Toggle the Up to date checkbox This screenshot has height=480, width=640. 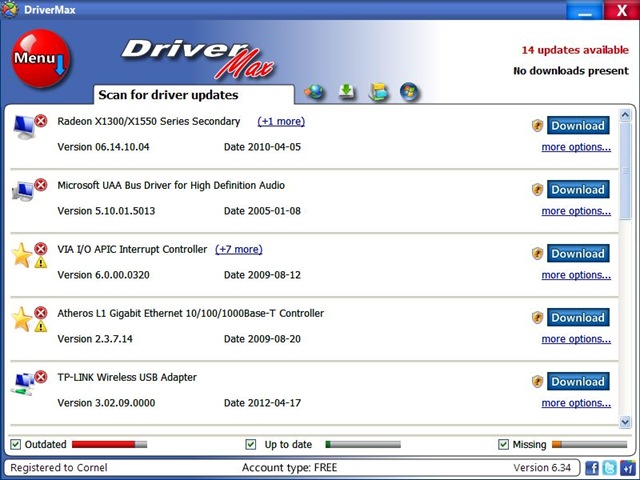click(251, 444)
